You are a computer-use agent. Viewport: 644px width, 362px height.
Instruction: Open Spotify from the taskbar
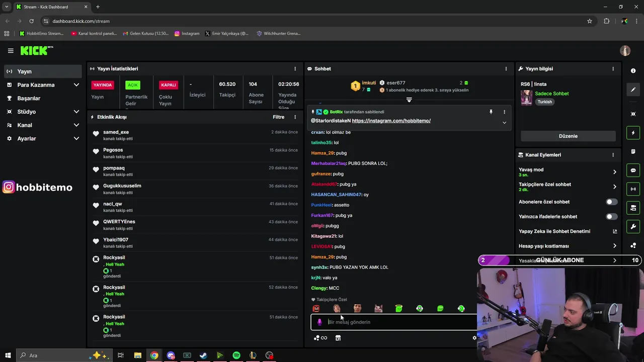pos(236,355)
